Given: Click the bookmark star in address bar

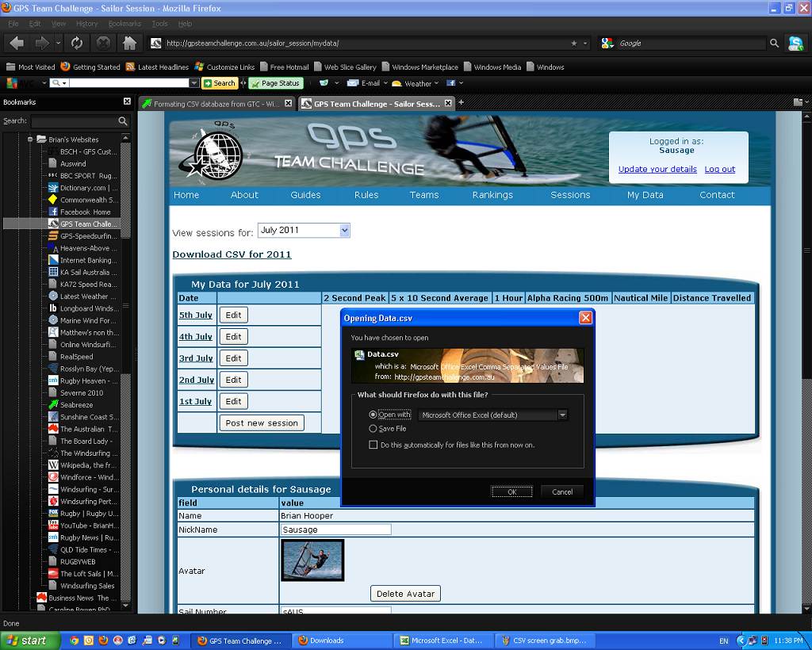Looking at the screenshot, I should tap(574, 43).
